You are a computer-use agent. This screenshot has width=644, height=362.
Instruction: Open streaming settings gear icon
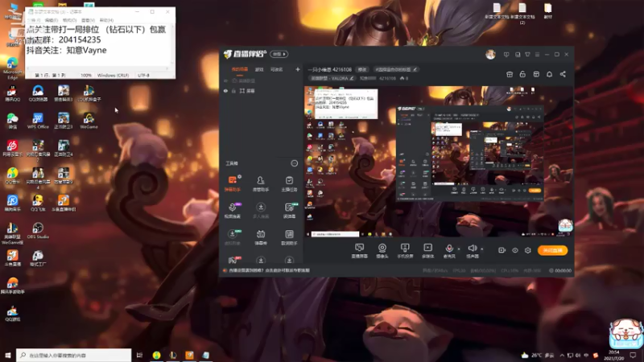[528, 250]
